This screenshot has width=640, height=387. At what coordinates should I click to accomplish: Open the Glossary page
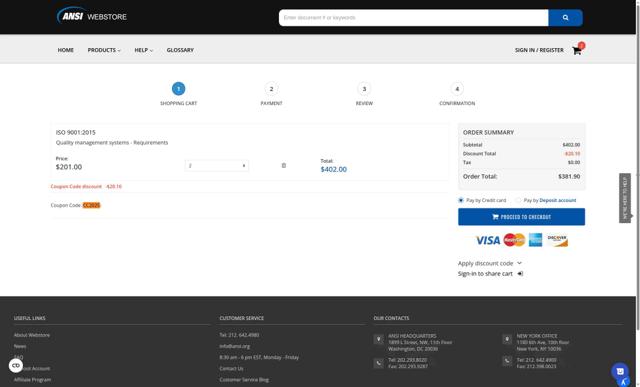point(180,50)
